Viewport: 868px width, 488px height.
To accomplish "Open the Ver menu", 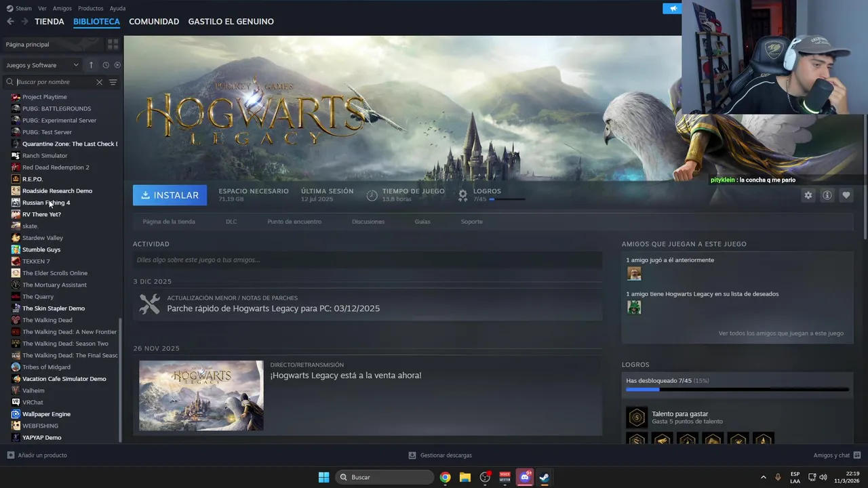I will coord(42,8).
